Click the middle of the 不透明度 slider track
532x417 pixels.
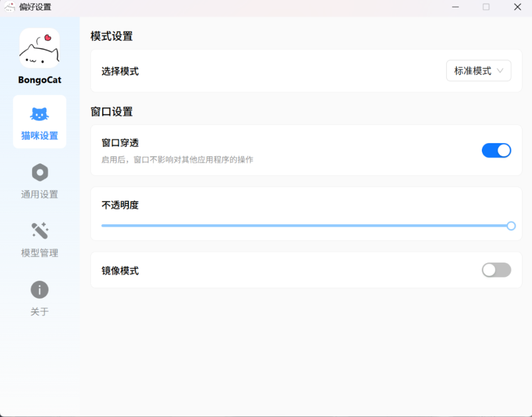(x=306, y=226)
